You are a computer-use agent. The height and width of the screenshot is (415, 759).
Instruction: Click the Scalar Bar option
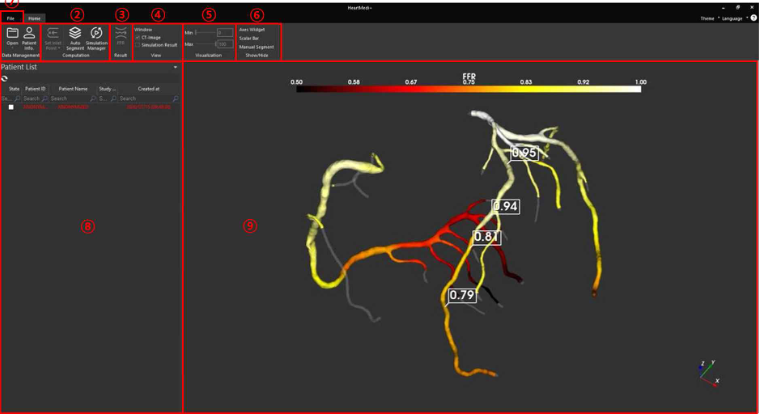coord(250,38)
